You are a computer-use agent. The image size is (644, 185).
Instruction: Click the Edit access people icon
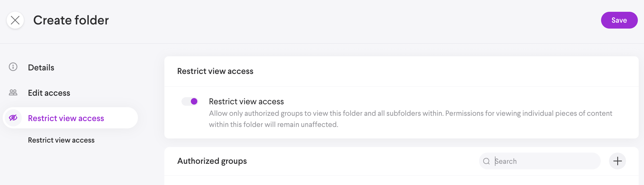click(13, 92)
